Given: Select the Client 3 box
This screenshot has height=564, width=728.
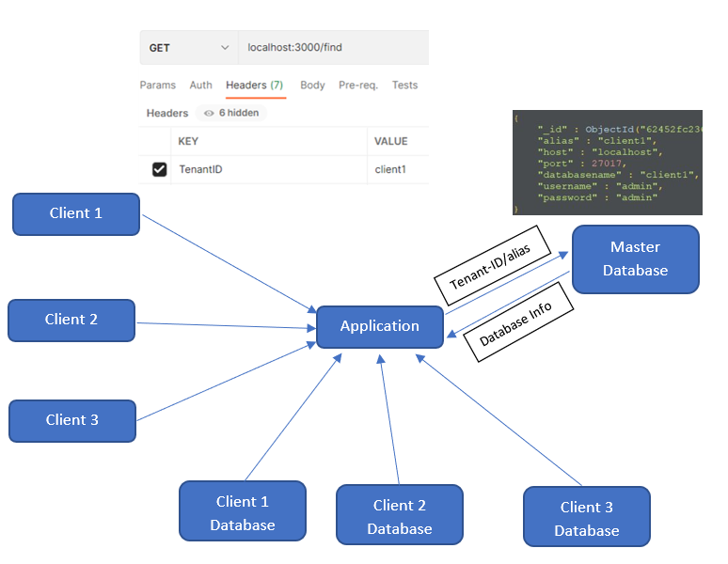Looking at the screenshot, I should (x=72, y=421).
